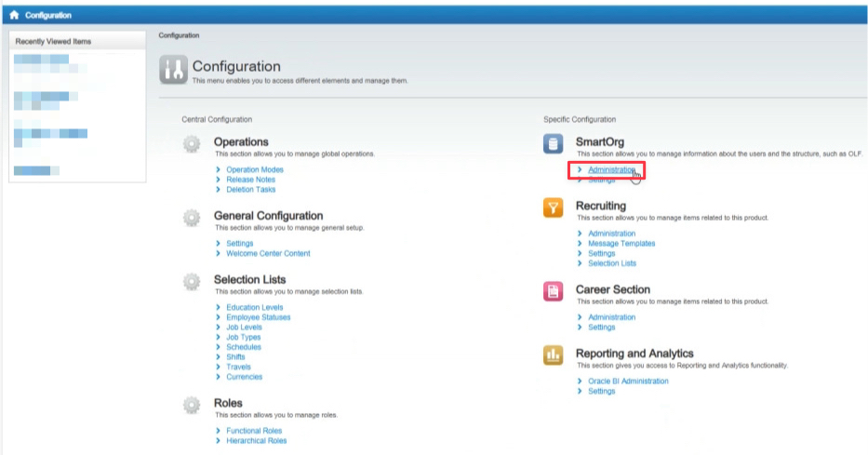Open Employee Statuses selection list
The width and height of the screenshot is (868, 455).
click(258, 317)
